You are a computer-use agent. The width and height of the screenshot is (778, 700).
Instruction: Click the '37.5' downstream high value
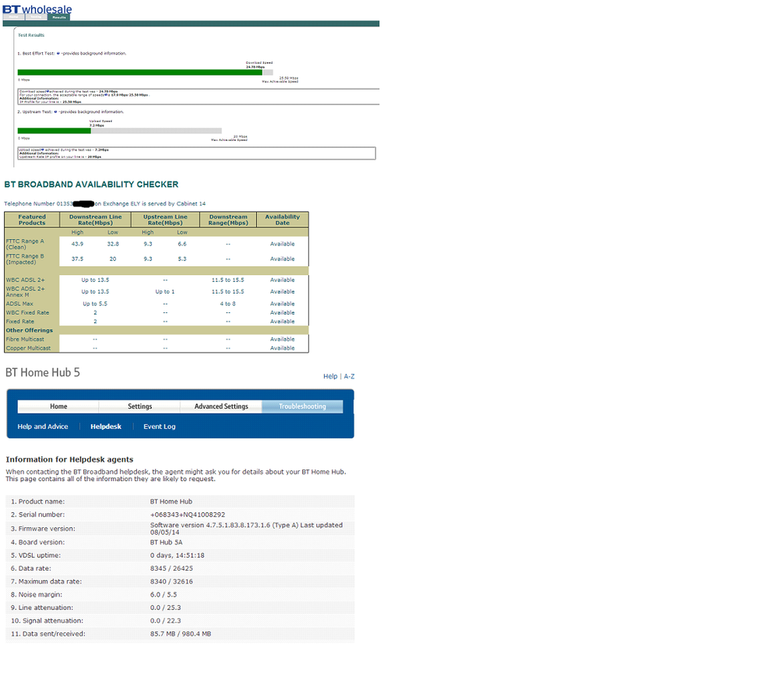pyautogui.click(x=77, y=259)
